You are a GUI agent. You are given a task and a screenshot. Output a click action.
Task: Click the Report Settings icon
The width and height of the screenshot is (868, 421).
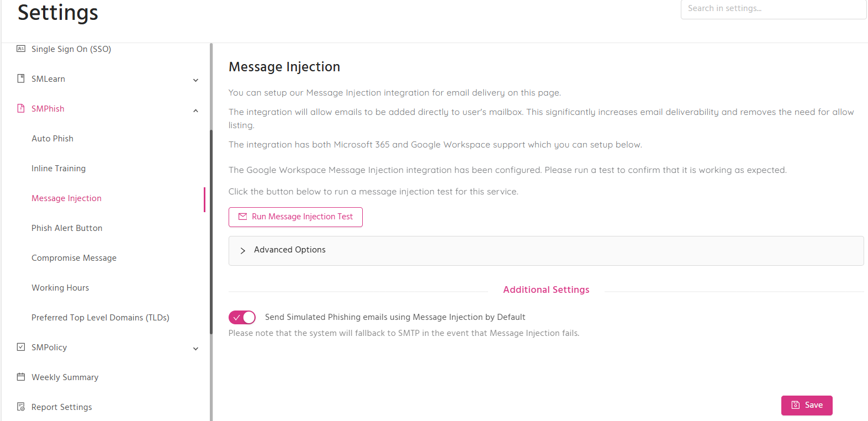(21, 407)
